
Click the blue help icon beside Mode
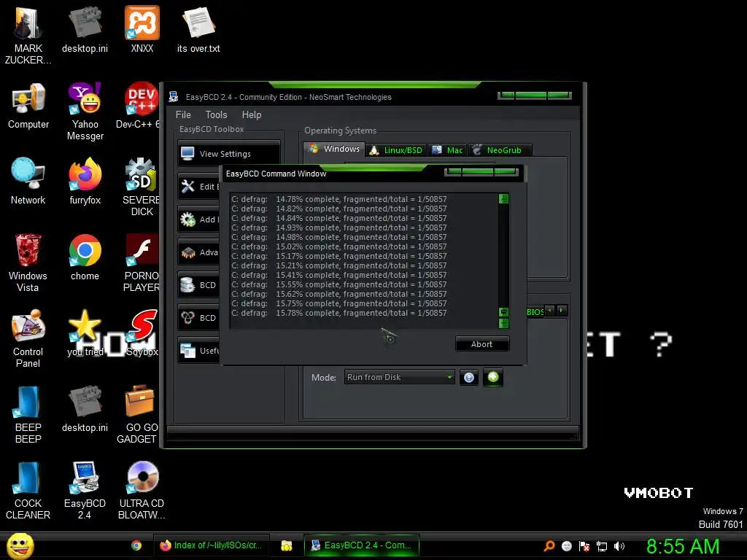click(x=469, y=378)
